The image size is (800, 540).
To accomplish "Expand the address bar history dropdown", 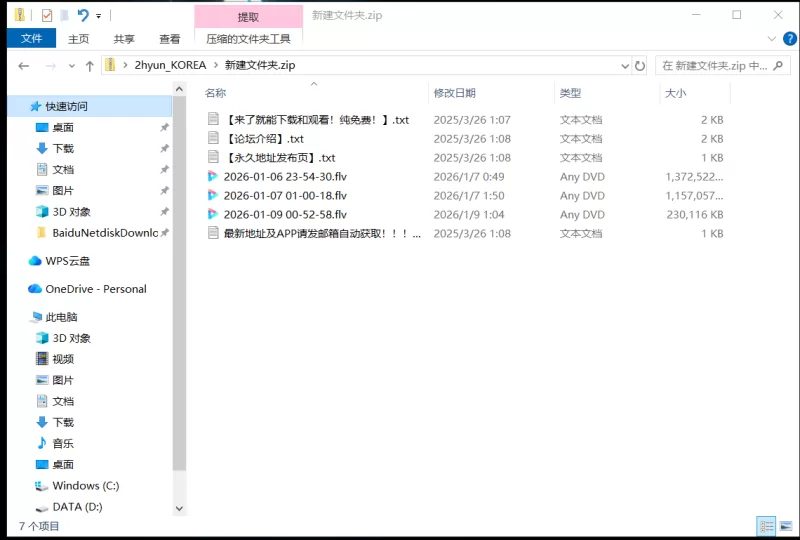I will pyautogui.click(x=624, y=66).
